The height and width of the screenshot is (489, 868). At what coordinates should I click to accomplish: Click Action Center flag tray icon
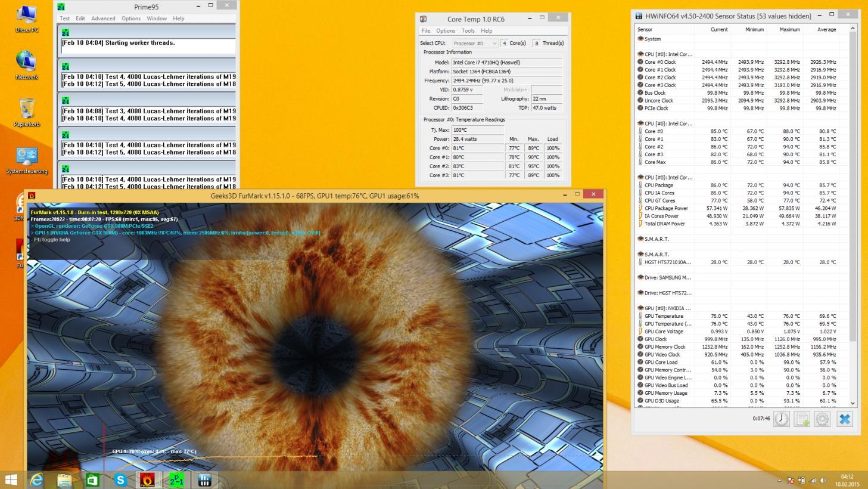click(791, 480)
